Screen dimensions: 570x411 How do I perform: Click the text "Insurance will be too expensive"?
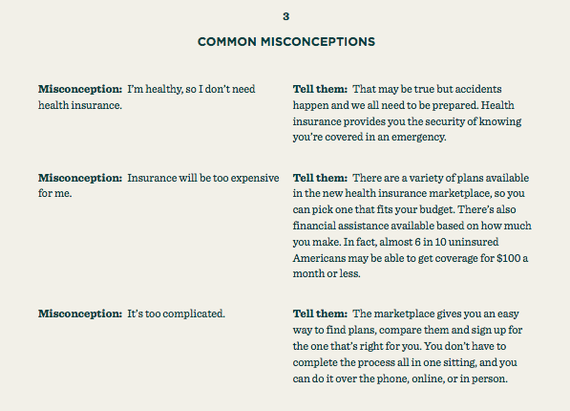pyautogui.click(x=203, y=178)
